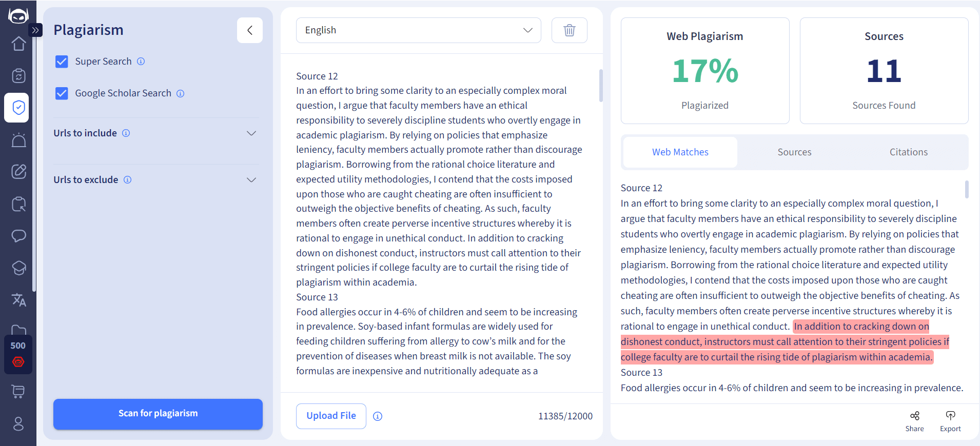The image size is (980, 446).
Task: Open the user profile icon in sidebar
Action: pyautogui.click(x=18, y=424)
